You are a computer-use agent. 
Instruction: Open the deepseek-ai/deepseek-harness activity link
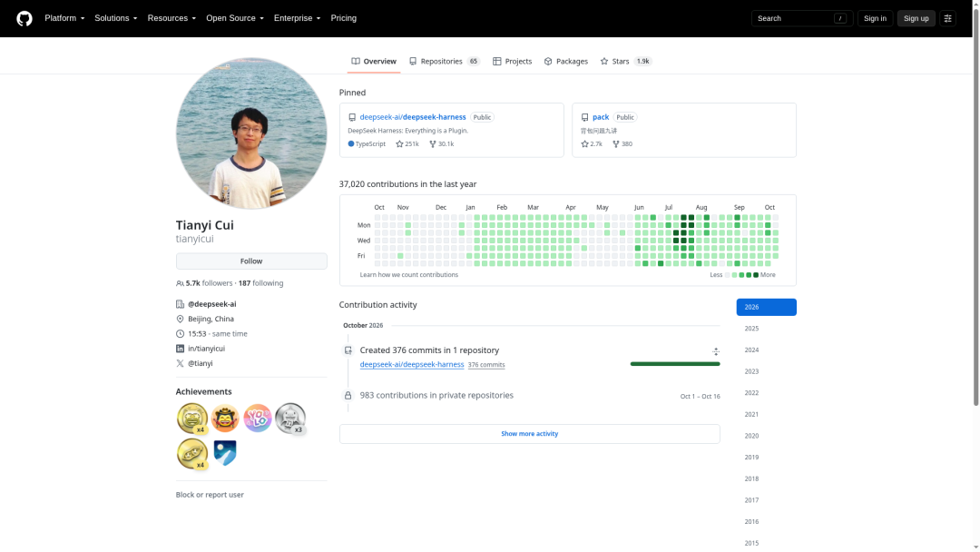tap(412, 364)
